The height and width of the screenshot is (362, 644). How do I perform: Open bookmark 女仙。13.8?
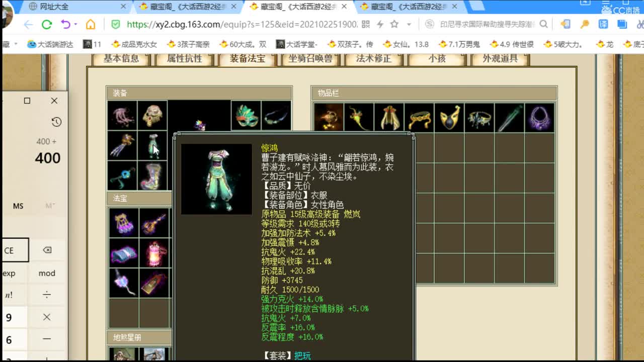[405, 44]
